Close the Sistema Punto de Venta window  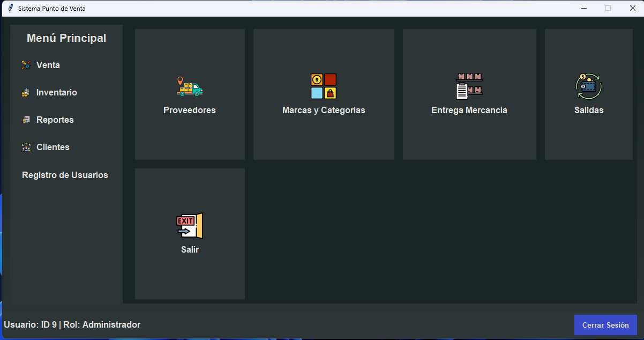632,9
